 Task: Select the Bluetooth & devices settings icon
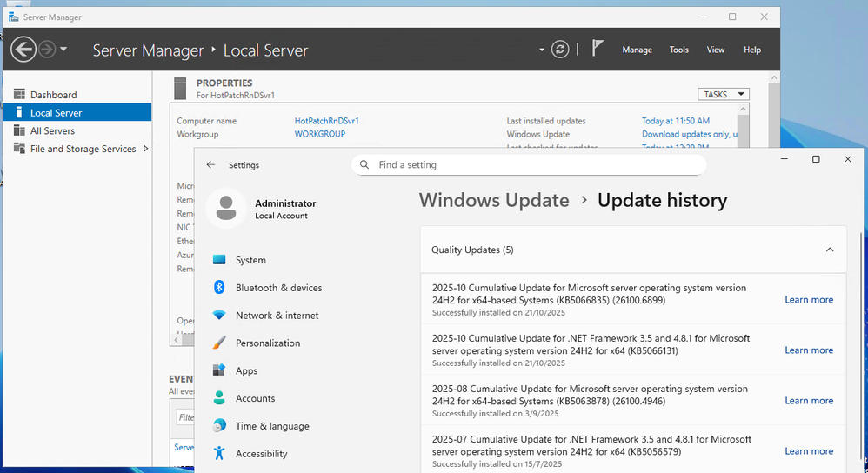tap(219, 287)
